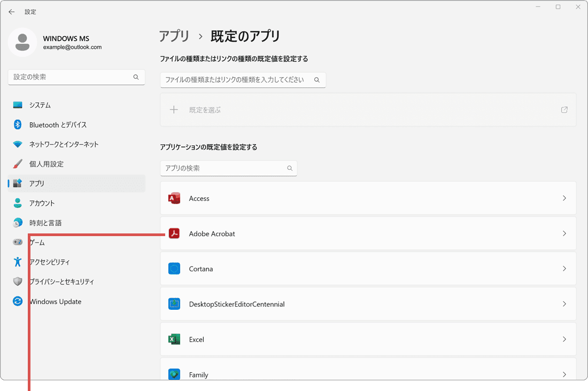588x391 pixels.
Task: Click the Adobe Acrobat app icon
Action: [174, 233]
